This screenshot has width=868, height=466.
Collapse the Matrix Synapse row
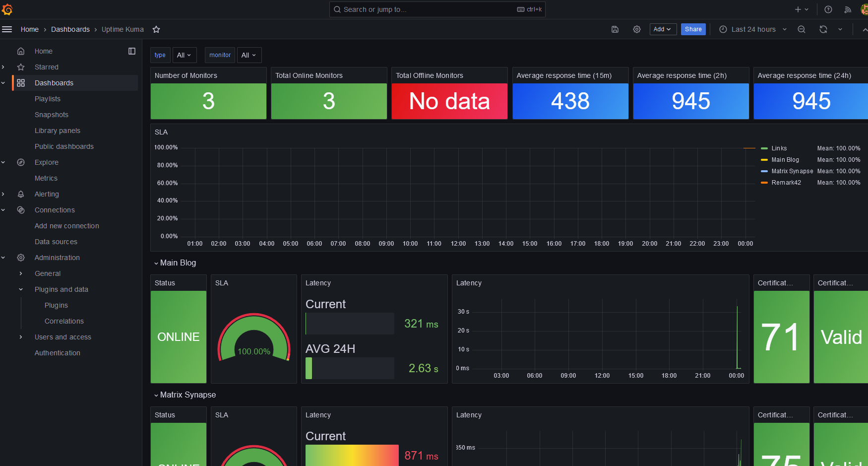[x=156, y=395]
